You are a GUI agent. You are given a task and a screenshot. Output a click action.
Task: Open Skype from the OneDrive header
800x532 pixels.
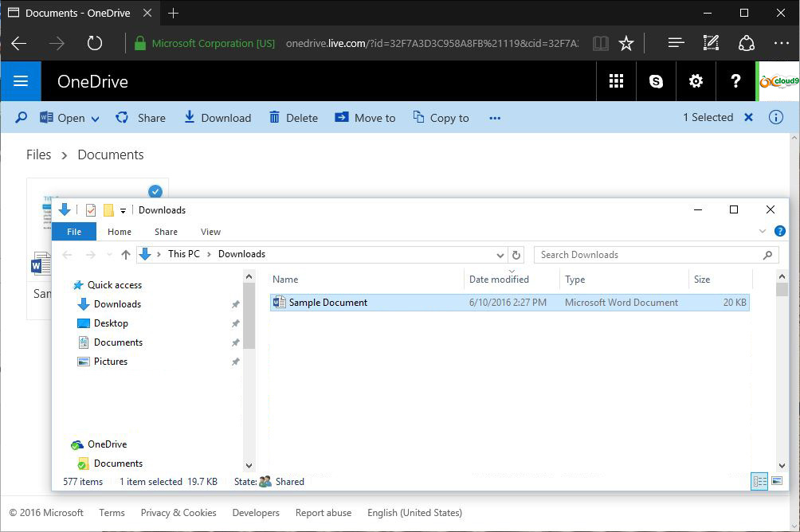point(656,81)
